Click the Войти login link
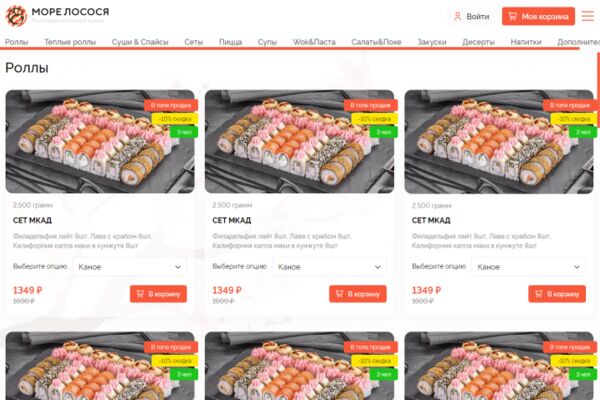Image resolution: width=600 pixels, height=400 pixels. pos(478,16)
